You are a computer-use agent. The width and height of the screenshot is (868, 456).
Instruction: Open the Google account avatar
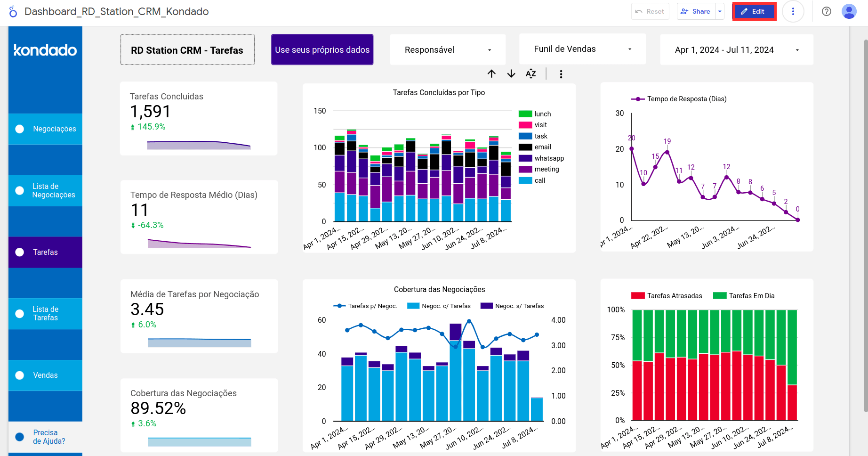click(849, 12)
